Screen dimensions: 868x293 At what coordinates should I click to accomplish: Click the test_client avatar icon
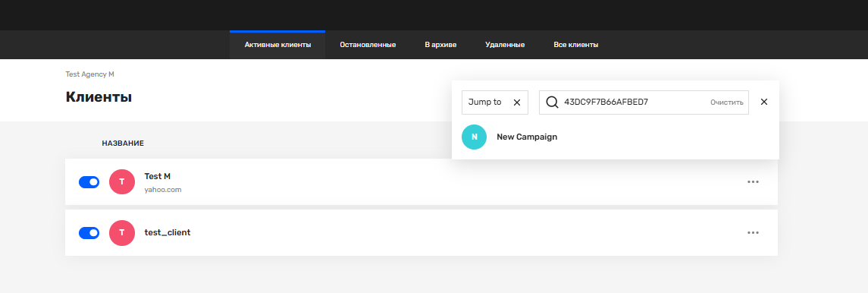click(x=122, y=232)
